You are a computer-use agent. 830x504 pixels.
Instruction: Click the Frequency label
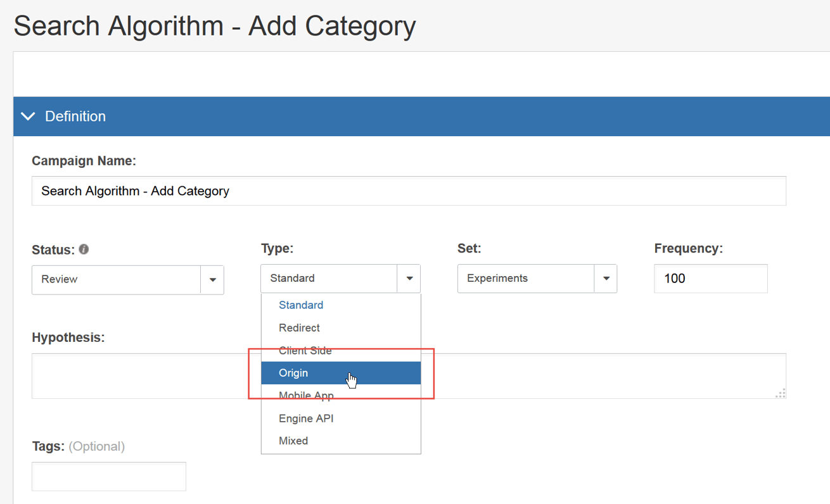coord(689,249)
